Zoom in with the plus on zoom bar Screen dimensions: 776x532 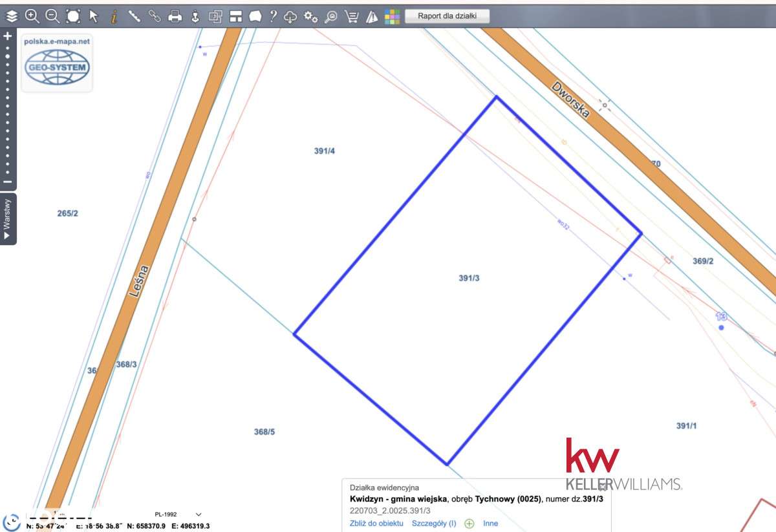pyautogui.click(x=8, y=36)
